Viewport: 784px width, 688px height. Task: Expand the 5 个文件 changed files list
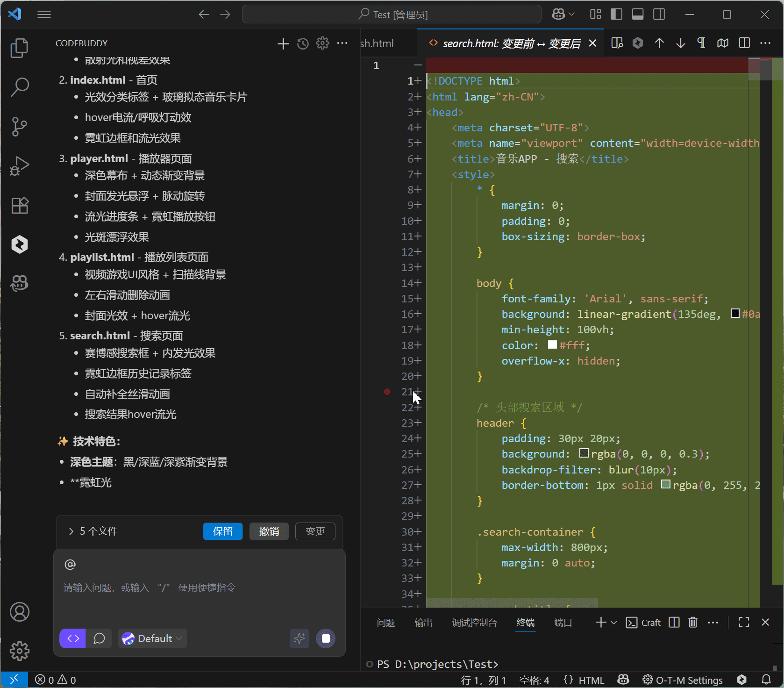pyautogui.click(x=71, y=531)
